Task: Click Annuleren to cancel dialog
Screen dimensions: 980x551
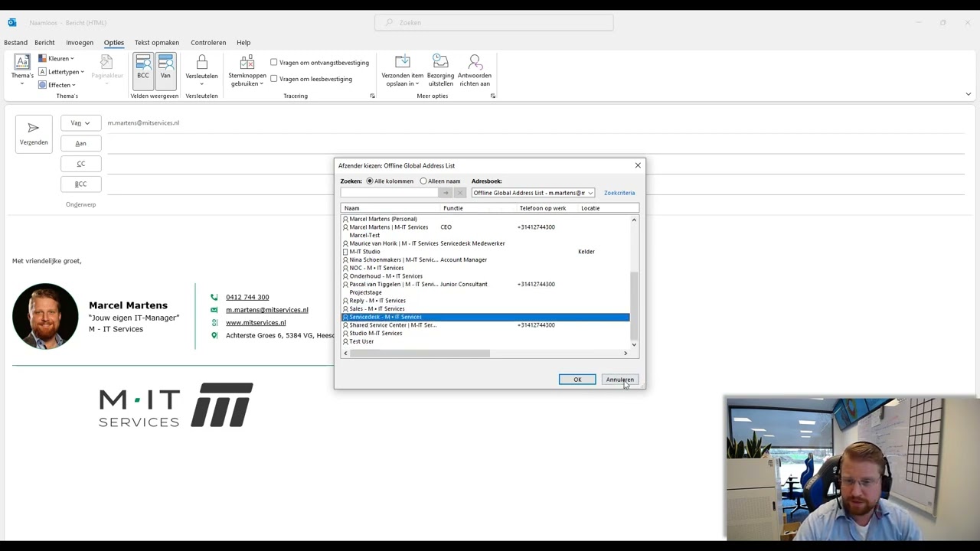Action: point(619,380)
